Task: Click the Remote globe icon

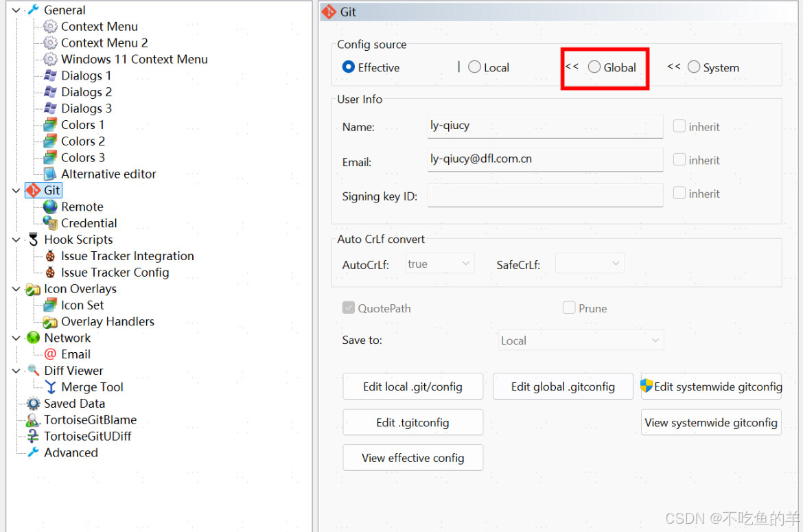Action: (50, 207)
